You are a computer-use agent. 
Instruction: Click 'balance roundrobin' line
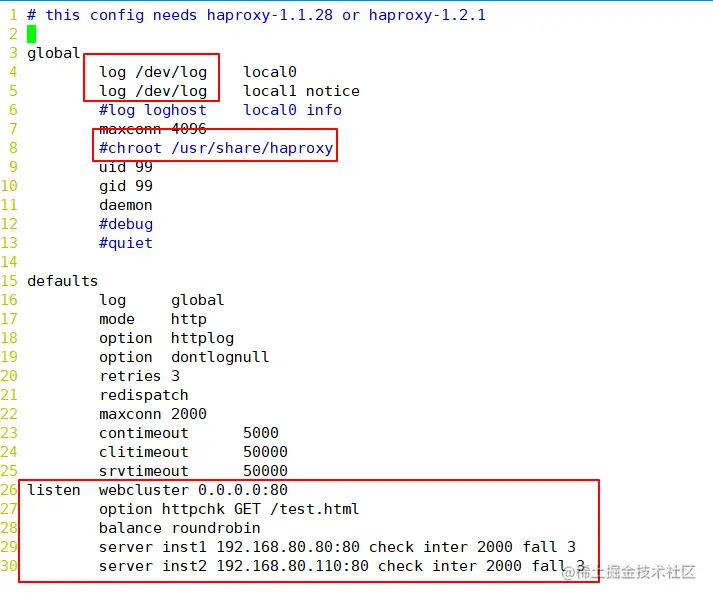click(x=180, y=528)
